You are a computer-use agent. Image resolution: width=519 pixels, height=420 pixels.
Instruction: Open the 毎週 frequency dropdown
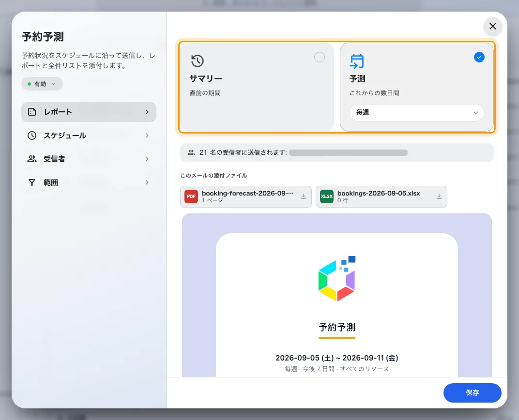[417, 112]
